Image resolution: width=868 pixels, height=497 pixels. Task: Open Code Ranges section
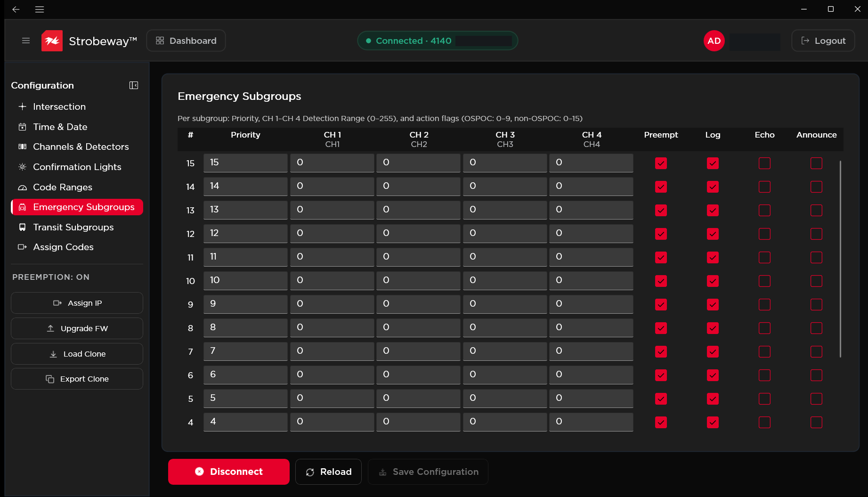(77, 187)
